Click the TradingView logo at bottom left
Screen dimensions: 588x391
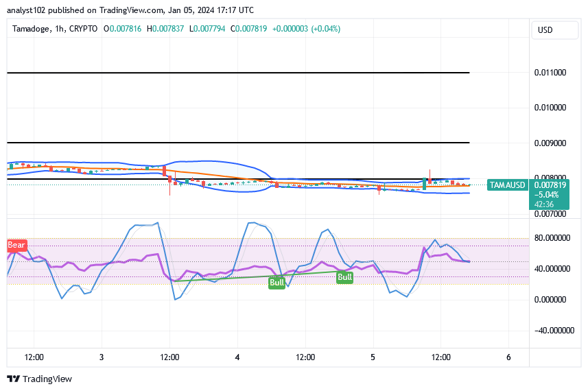(39, 379)
